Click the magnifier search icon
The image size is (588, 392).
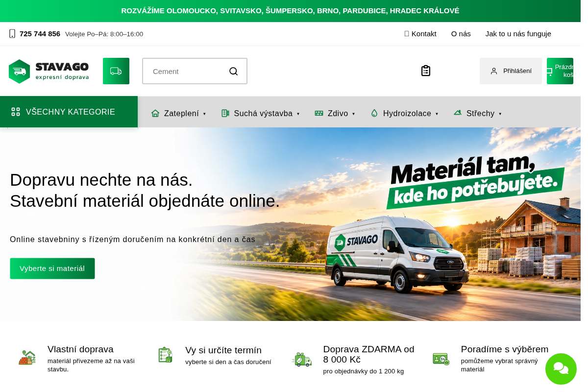[x=234, y=71]
